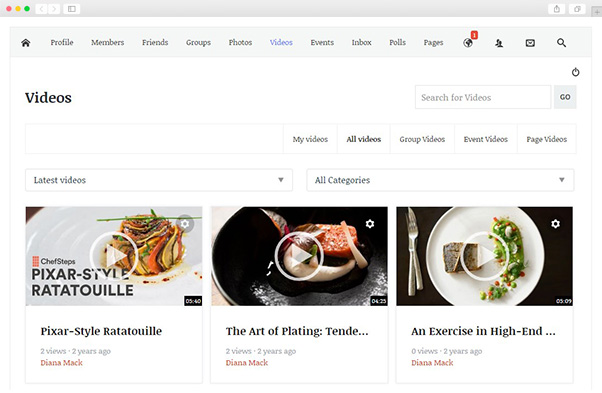The image size is (602, 393).
Task: Open Diana Mack under The Art of Plating
Action: pos(246,363)
